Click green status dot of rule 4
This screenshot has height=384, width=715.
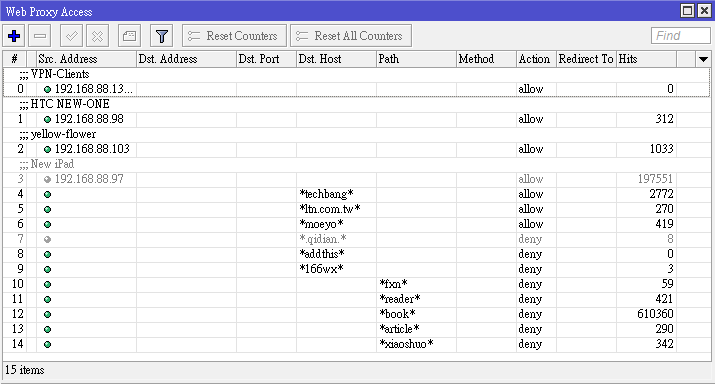pyautogui.click(x=47, y=195)
